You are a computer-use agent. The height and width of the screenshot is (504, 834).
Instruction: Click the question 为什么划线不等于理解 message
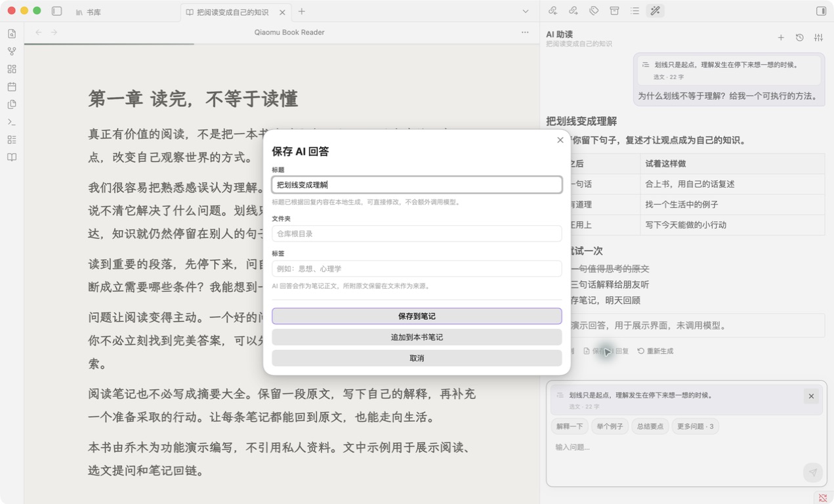coord(728,96)
